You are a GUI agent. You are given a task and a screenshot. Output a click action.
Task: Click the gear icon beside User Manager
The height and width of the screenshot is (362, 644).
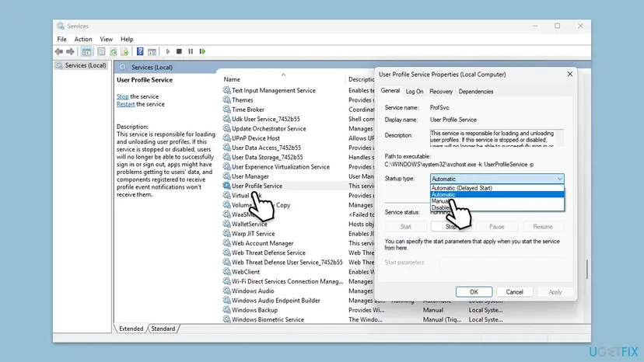coord(226,176)
